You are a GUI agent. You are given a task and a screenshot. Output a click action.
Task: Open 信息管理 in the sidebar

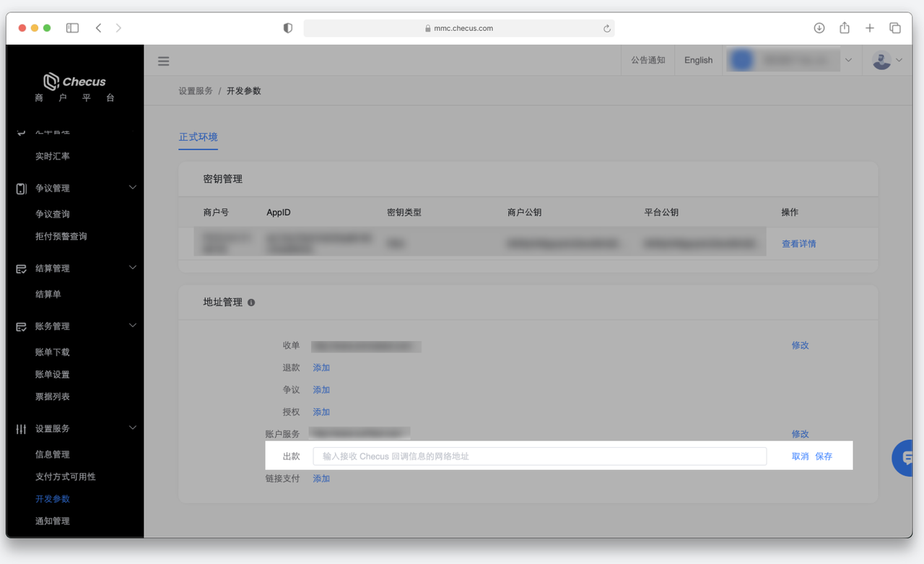(x=53, y=454)
